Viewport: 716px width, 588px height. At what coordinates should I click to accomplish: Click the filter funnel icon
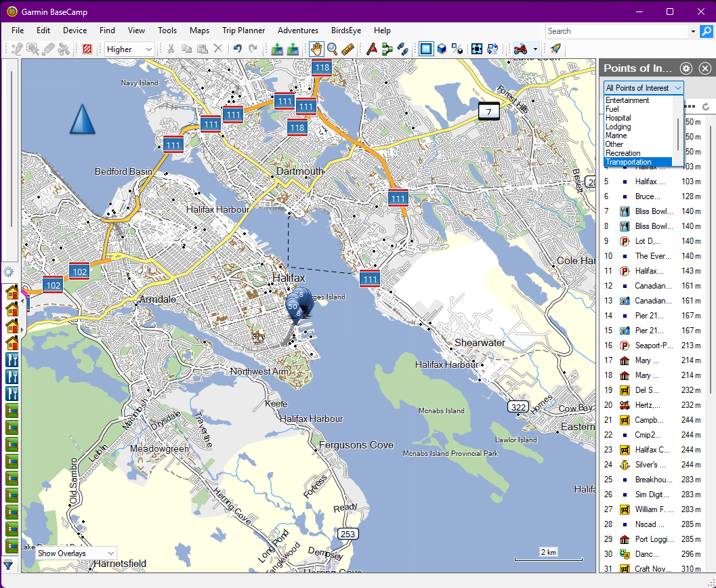coord(8,564)
